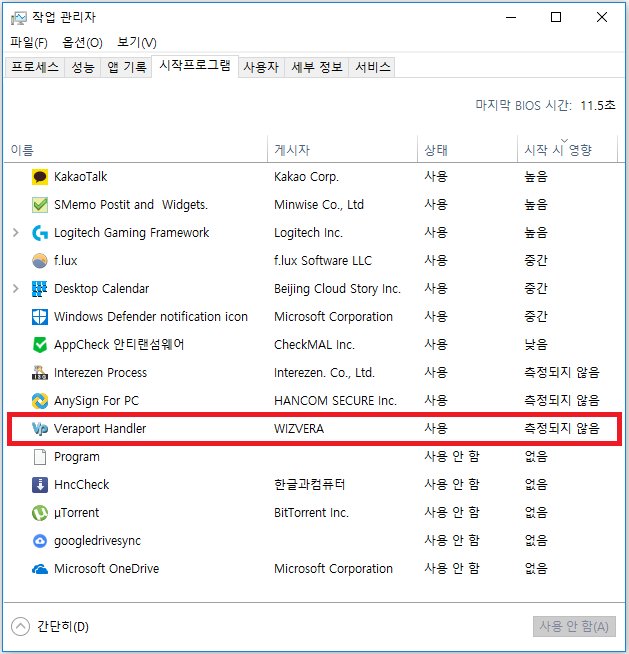Select the KakaoTalk row name
Image resolution: width=629 pixels, height=654 pixels.
click(x=81, y=177)
